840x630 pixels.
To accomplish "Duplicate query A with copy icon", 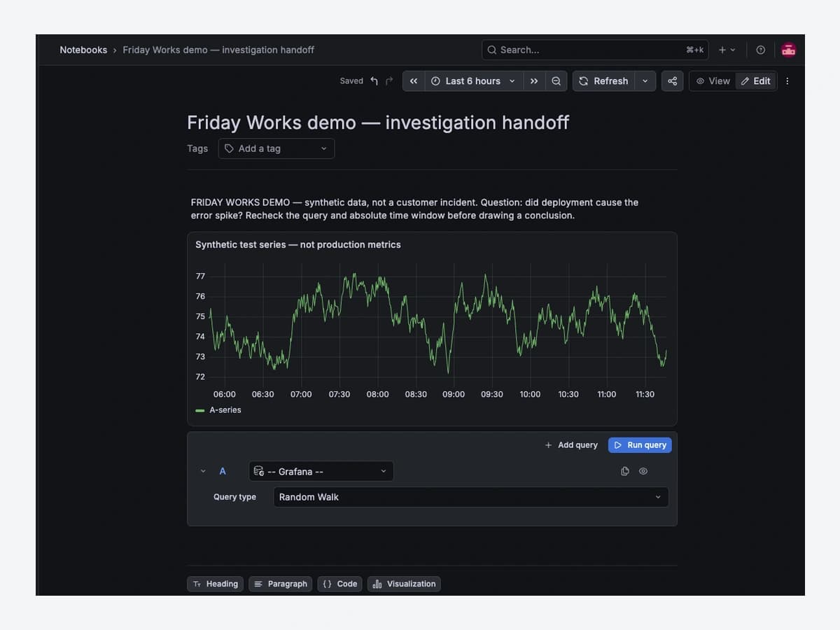I will [625, 471].
